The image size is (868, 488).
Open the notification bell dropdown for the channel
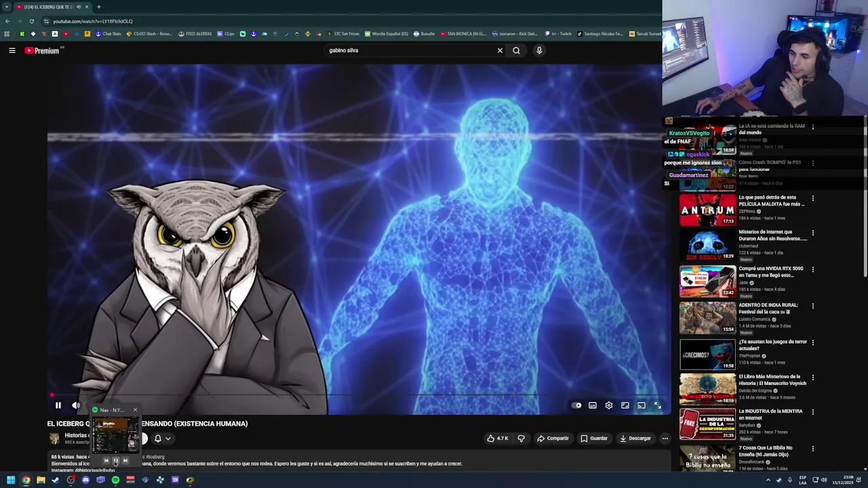[x=162, y=439]
